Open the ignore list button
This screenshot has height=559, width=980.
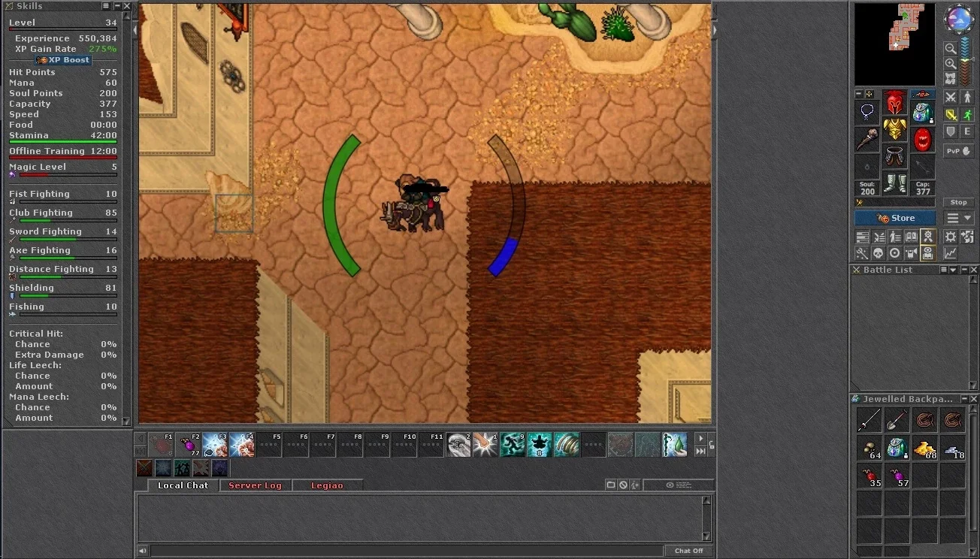pyautogui.click(x=623, y=485)
